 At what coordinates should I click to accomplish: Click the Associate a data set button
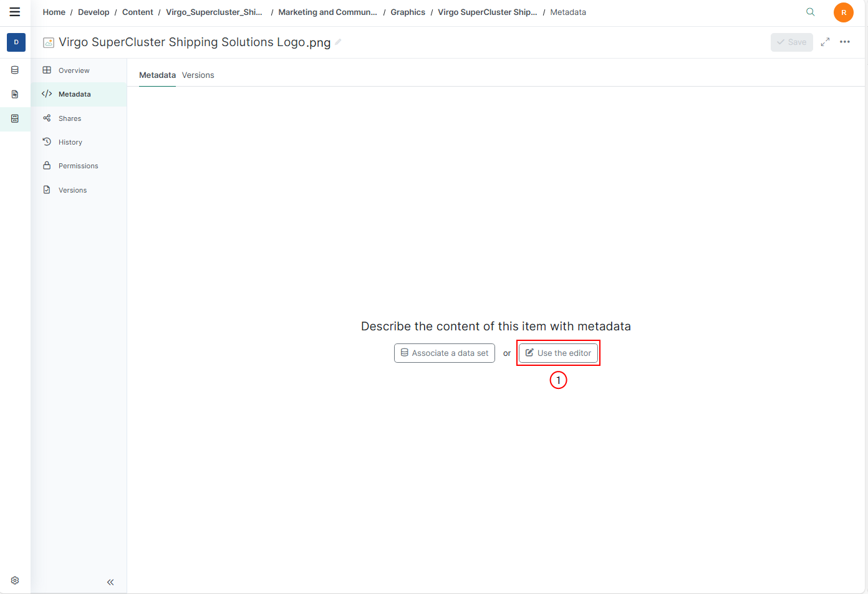(444, 353)
